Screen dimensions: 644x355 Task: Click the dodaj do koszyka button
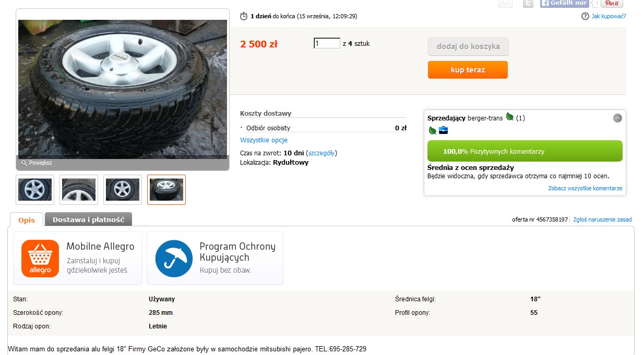(468, 46)
